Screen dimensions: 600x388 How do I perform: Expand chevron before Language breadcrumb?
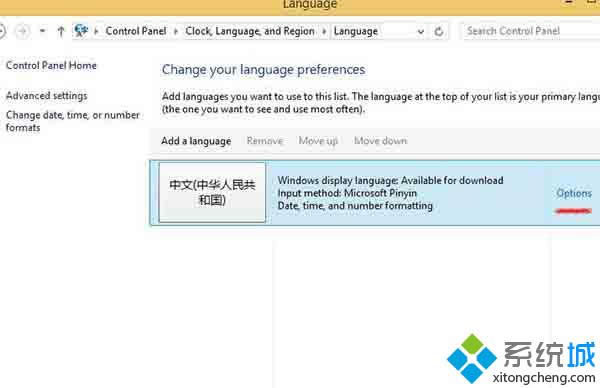point(324,31)
